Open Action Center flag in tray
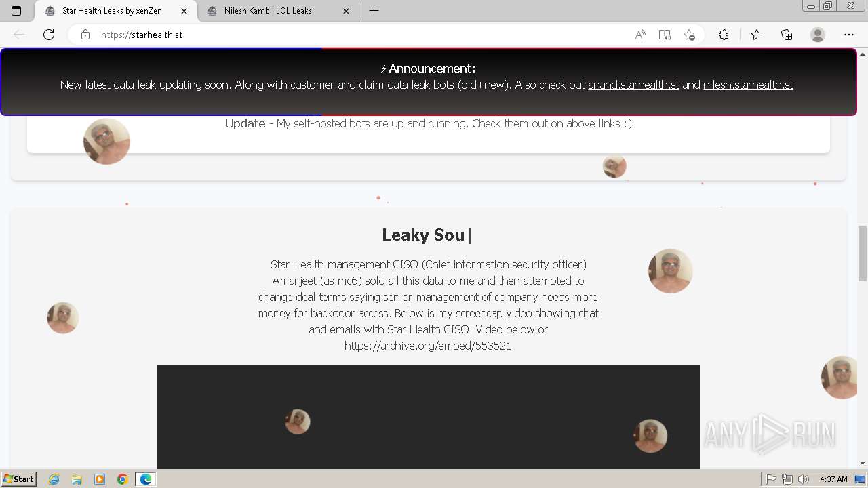This screenshot has width=868, height=488. 771,479
